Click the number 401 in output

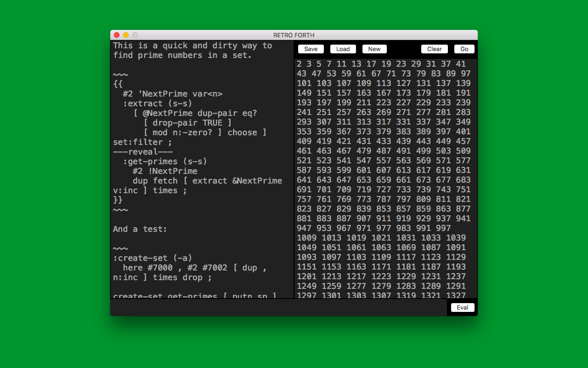pyautogui.click(x=463, y=132)
